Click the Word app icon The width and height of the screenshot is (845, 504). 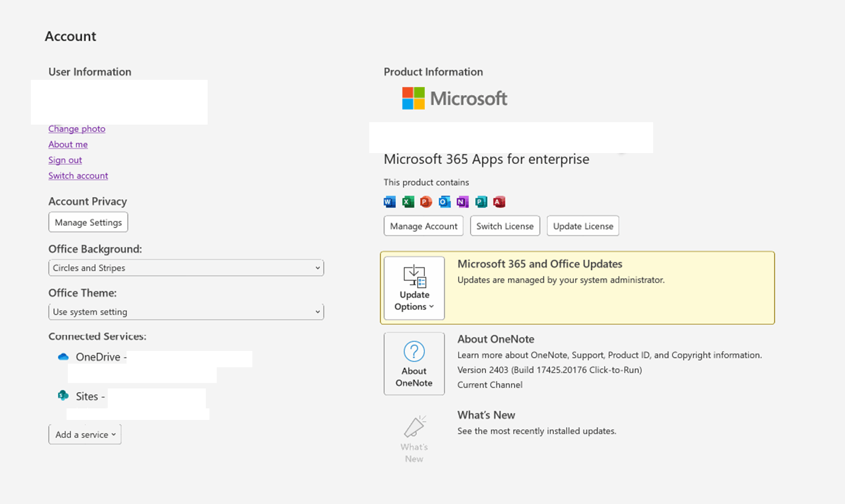[x=390, y=202]
